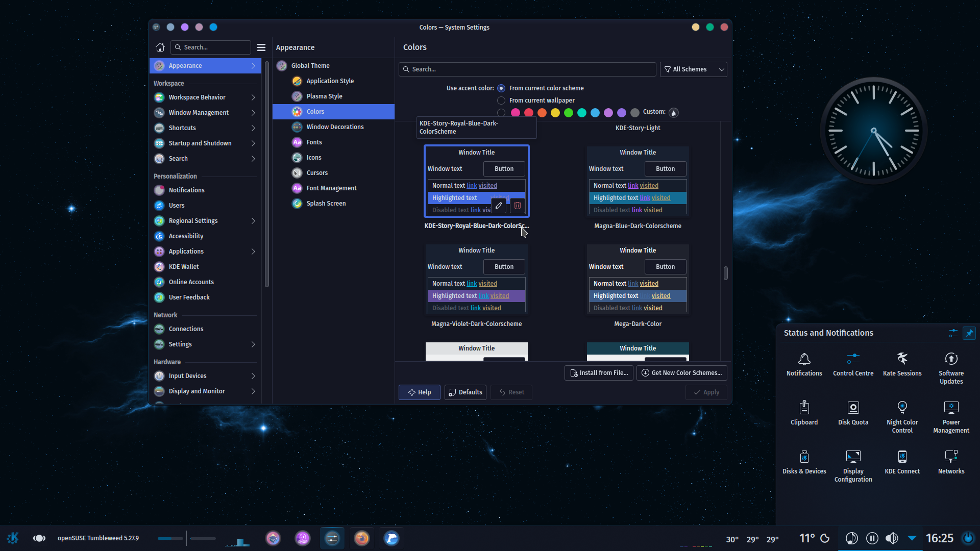Open the hamburger menu beside sidebar search
Screen dimensions: 980x551
pos(261,47)
